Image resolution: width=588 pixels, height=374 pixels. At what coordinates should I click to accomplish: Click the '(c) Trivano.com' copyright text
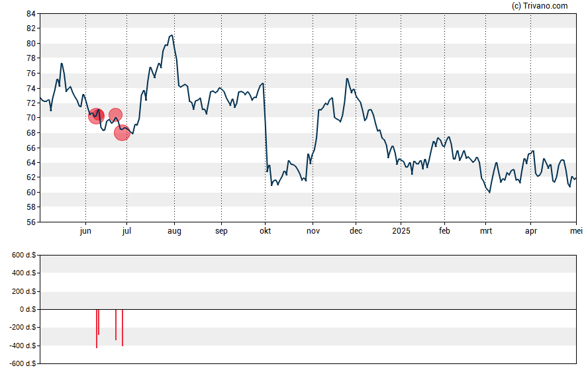[x=540, y=5]
